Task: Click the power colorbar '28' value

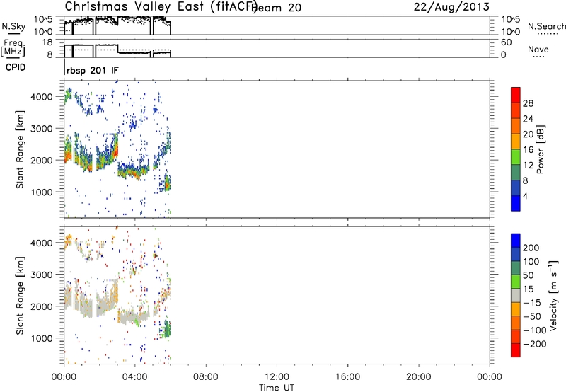Action: tap(528, 103)
